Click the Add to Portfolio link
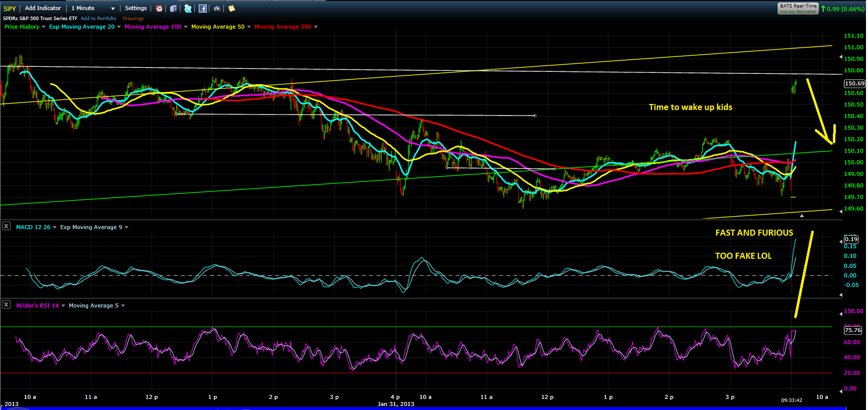The height and width of the screenshot is (410, 868). click(98, 19)
